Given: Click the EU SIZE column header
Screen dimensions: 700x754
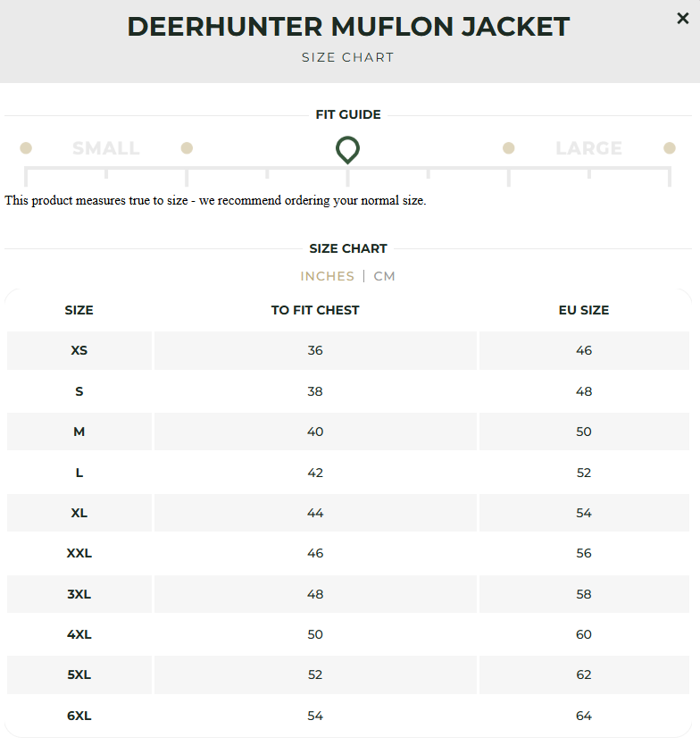Looking at the screenshot, I should click(584, 310).
